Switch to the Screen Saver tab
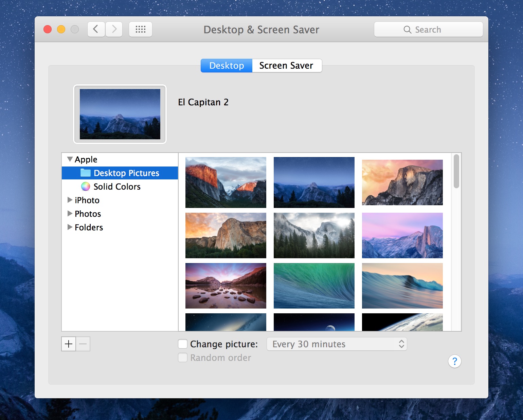 tap(286, 65)
